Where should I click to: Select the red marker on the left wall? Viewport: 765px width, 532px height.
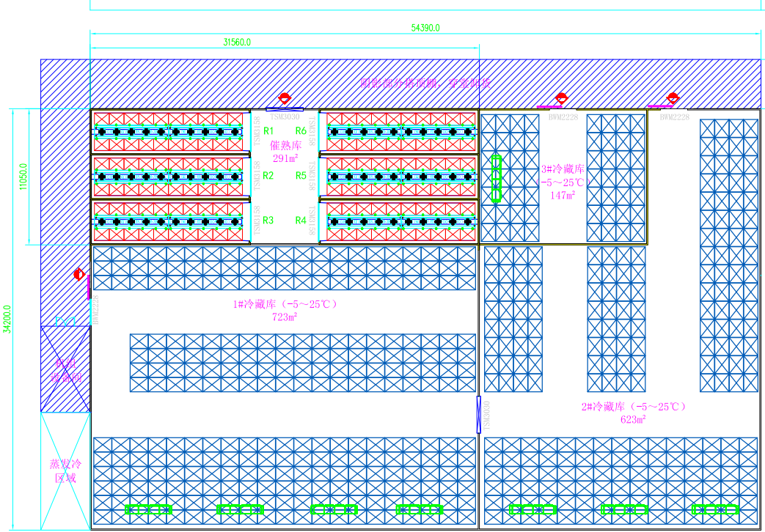(x=79, y=275)
